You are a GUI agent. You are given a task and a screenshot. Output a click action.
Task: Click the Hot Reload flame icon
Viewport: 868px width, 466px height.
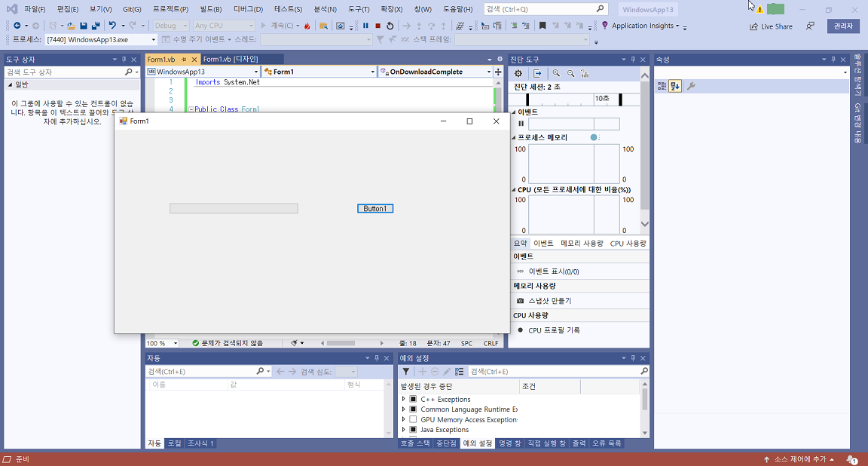(307, 26)
